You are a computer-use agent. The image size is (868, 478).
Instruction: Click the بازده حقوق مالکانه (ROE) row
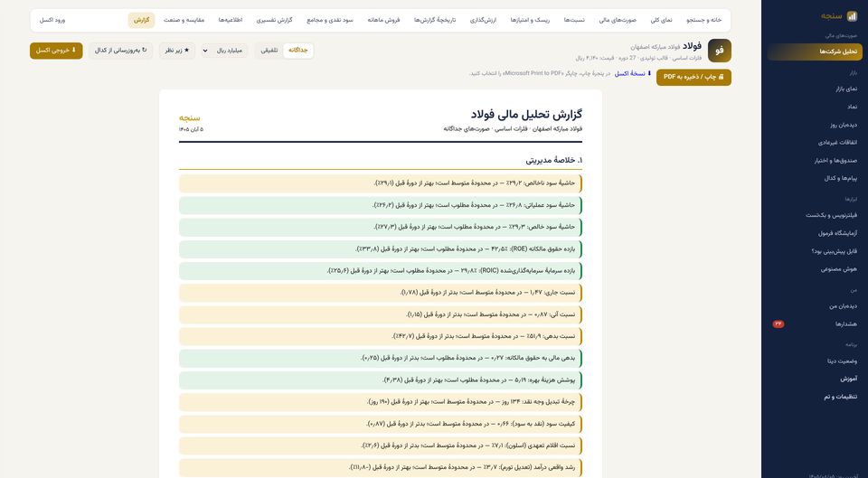coord(381,249)
